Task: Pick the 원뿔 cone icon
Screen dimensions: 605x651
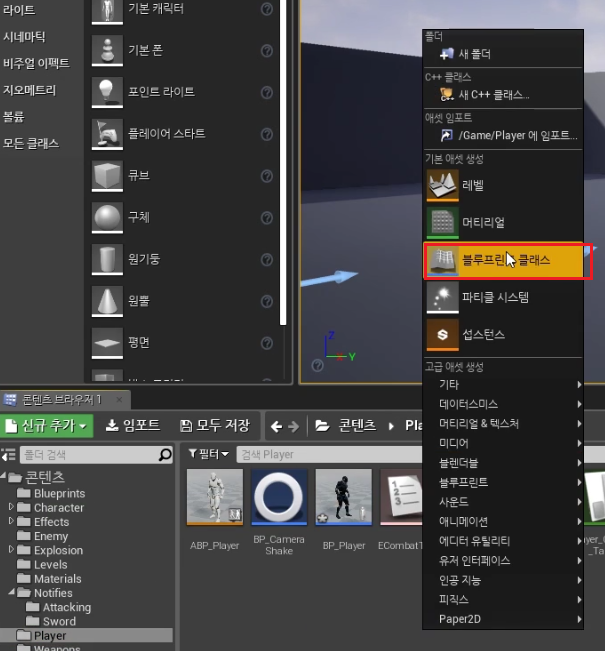Action: point(107,301)
